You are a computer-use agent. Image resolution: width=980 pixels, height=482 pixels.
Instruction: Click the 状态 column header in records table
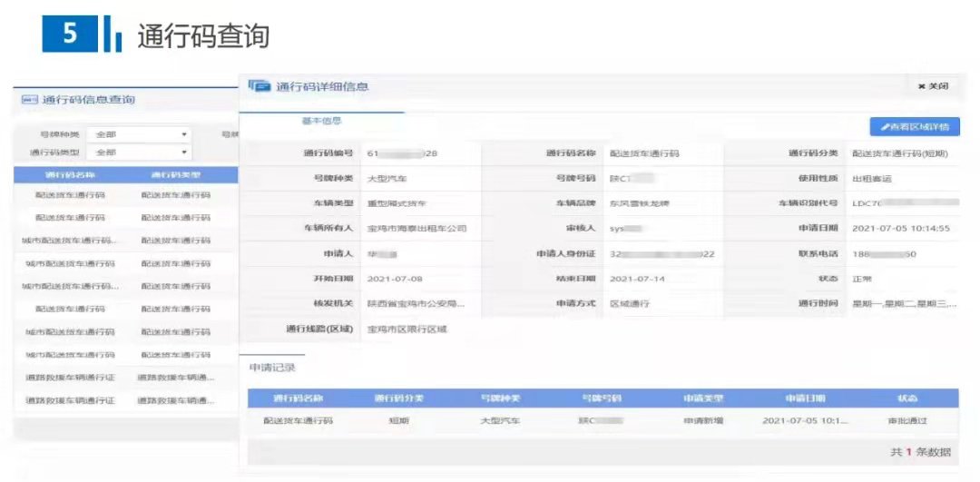pos(907,398)
